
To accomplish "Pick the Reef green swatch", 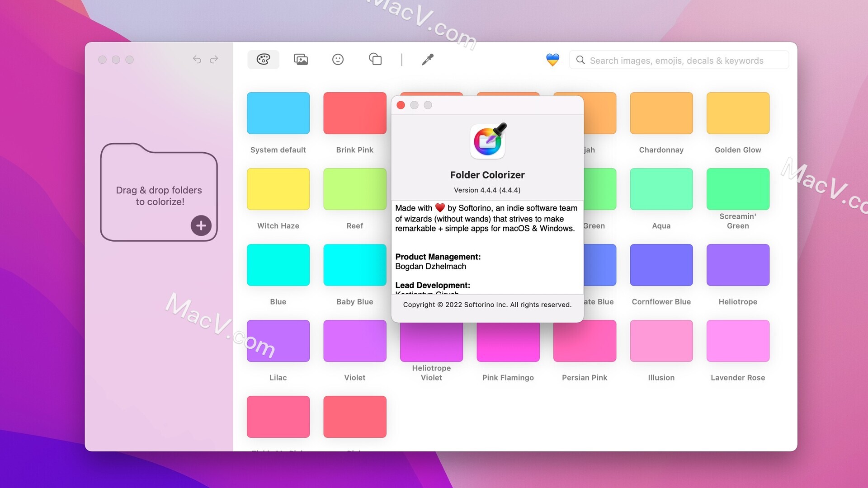I will click(355, 189).
